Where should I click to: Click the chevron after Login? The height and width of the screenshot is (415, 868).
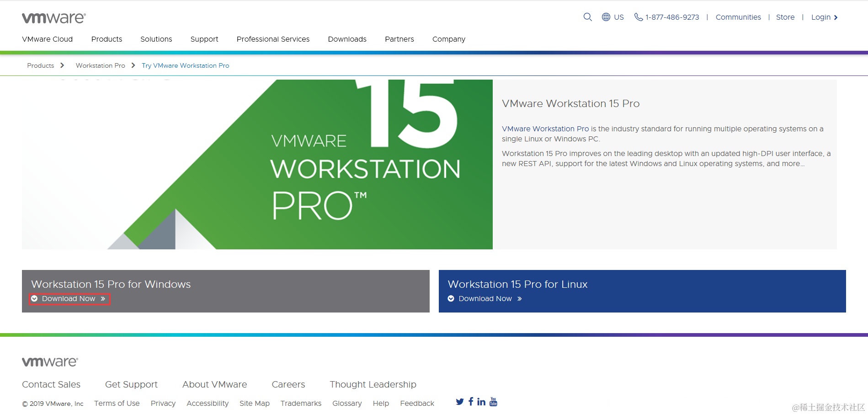coord(836,17)
